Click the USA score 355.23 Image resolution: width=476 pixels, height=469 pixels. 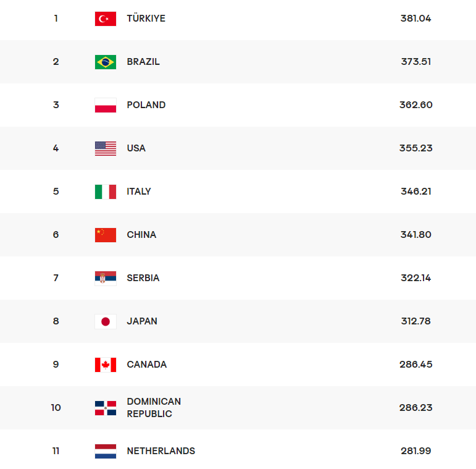tap(415, 148)
